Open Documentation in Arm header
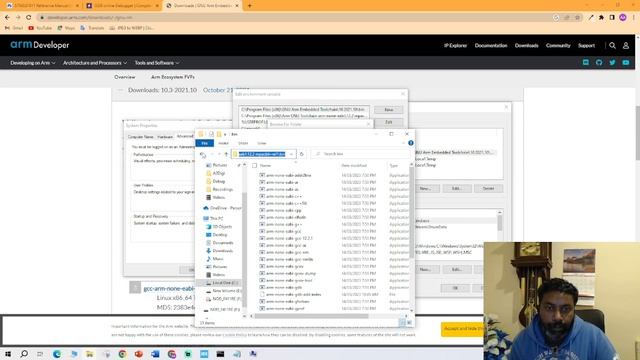The height and width of the screenshot is (360, 640). pyautogui.click(x=491, y=46)
